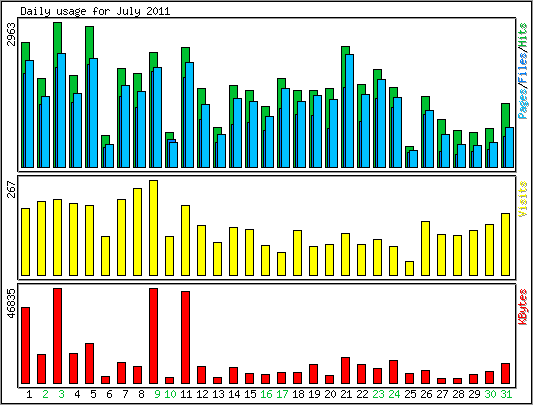Select green day label 17
The height and width of the screenshot is (405, 533).
tap(282, 394)
